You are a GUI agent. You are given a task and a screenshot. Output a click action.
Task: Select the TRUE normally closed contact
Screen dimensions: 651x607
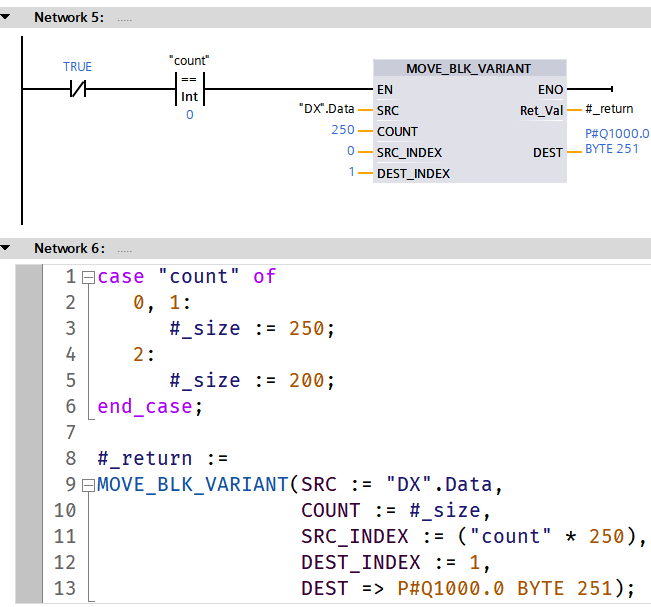pos(77,89)
